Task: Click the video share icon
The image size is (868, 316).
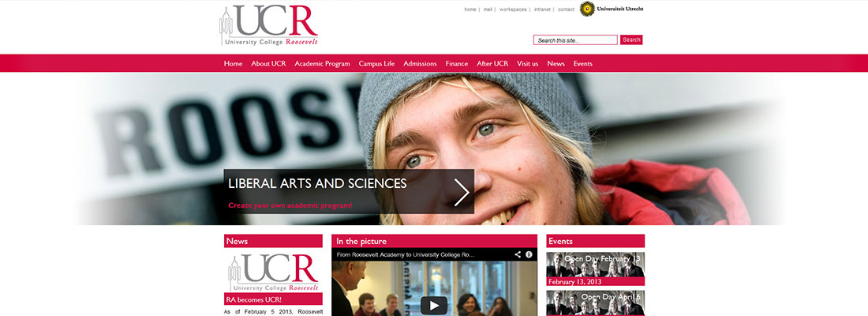Action: tap(518, 254)
